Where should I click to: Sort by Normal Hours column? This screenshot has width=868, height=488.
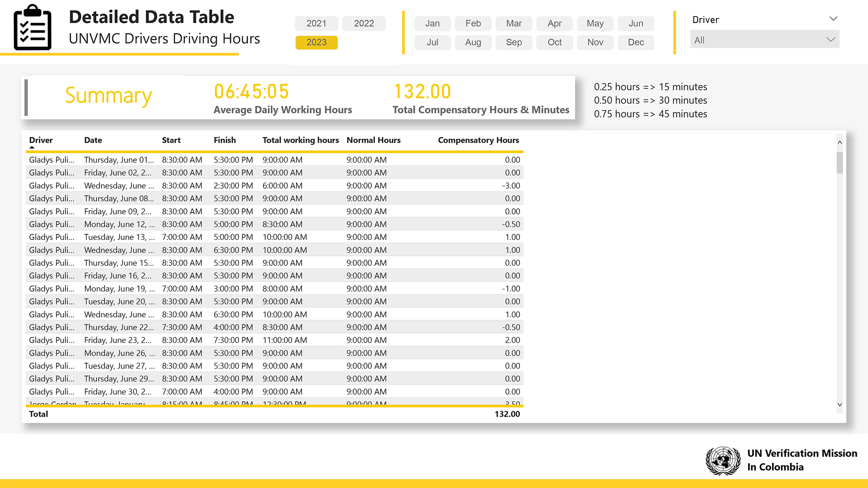pos(374,140)
